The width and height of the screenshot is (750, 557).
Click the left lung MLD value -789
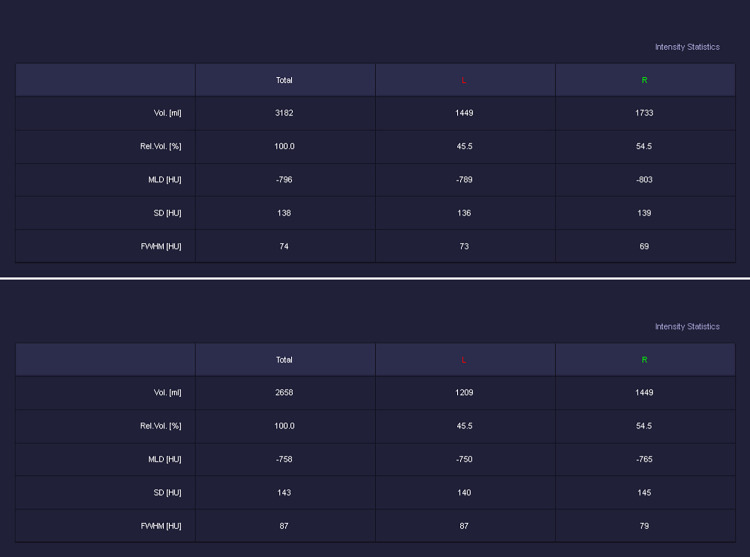click(464, 180)
